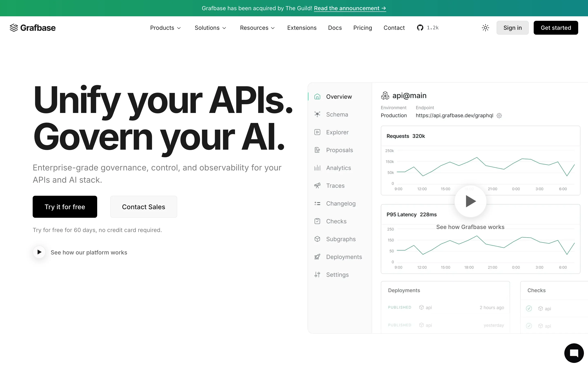The image size is (588, 367).
Task: Go to the Pricing page
Action: [x=363, y=28]
